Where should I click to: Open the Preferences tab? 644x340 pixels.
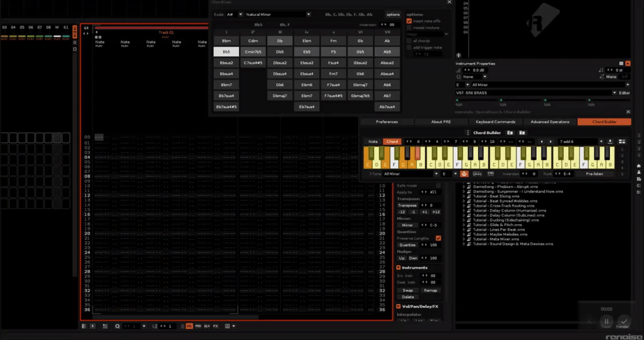[x=386, y=122]
